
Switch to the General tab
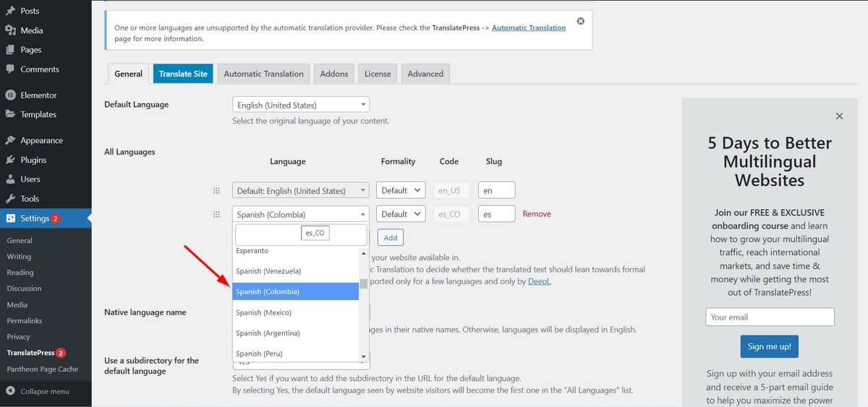pyautogui.click(x=128, y=74)
